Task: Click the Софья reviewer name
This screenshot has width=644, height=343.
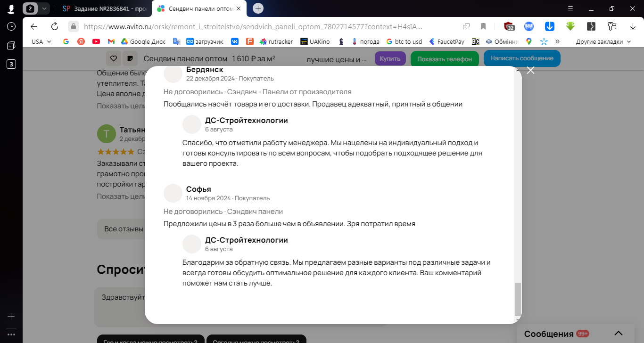Action: point(198,189)
